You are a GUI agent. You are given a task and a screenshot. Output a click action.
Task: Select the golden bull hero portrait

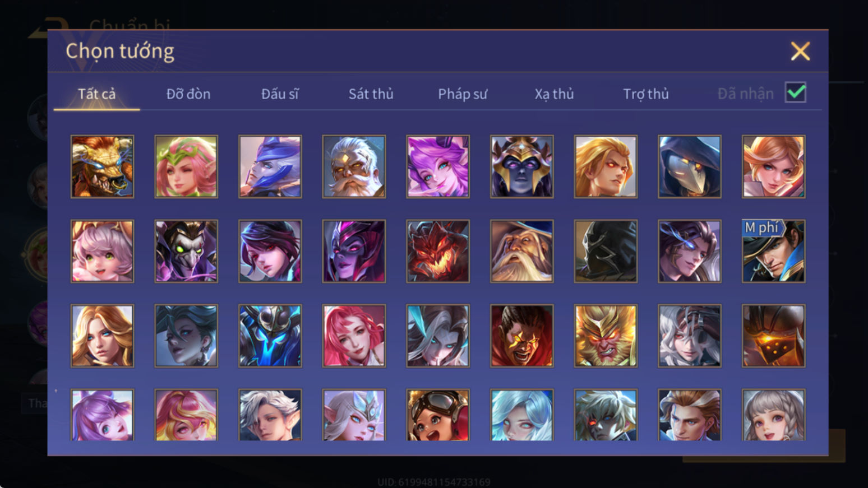(x=102, y=166)
